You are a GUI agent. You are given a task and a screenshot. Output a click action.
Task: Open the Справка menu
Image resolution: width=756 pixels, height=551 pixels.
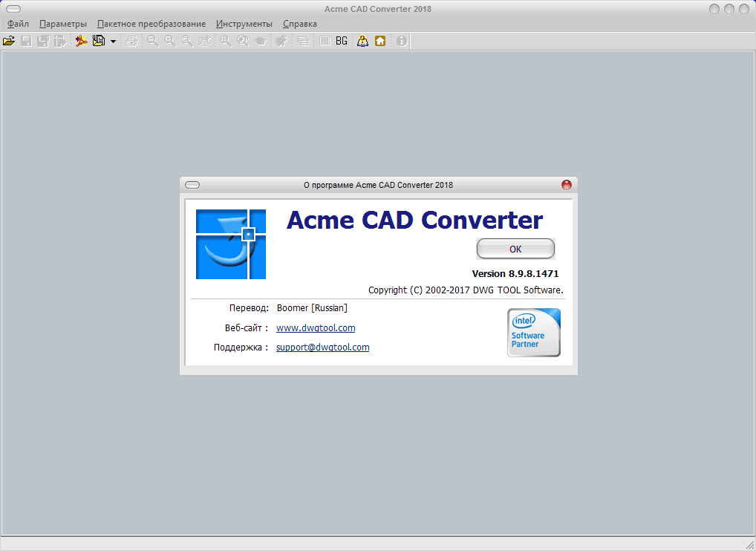[300, 24]
